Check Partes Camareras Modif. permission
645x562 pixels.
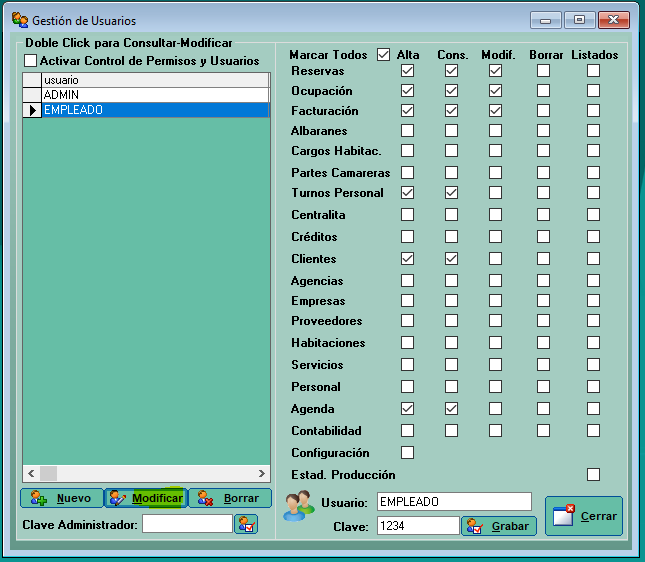pos(495,172)
